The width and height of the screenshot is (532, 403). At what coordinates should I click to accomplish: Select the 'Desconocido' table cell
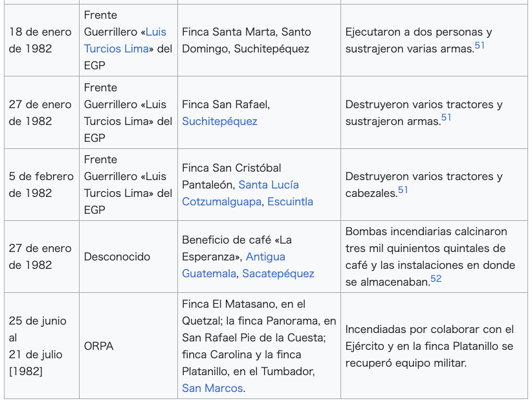[128, 257]
